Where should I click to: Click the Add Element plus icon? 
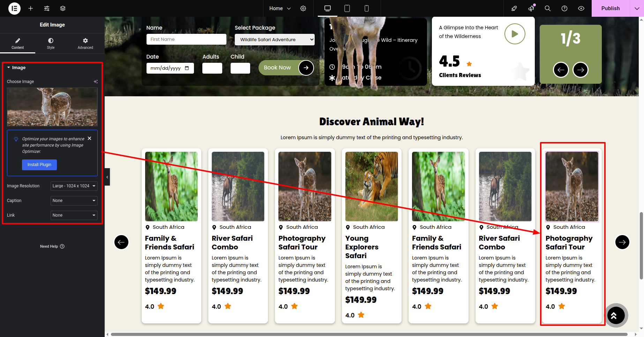(31, 8)
